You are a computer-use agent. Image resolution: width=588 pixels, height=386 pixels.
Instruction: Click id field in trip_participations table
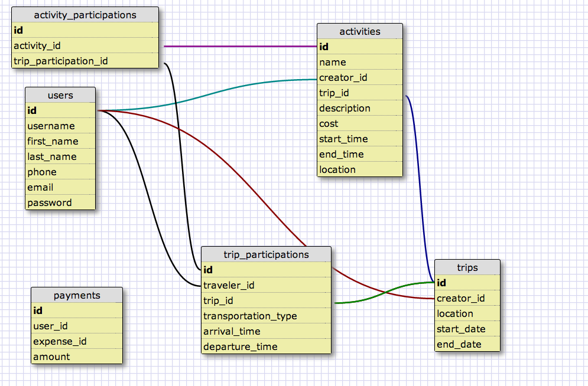pos(267,270)
